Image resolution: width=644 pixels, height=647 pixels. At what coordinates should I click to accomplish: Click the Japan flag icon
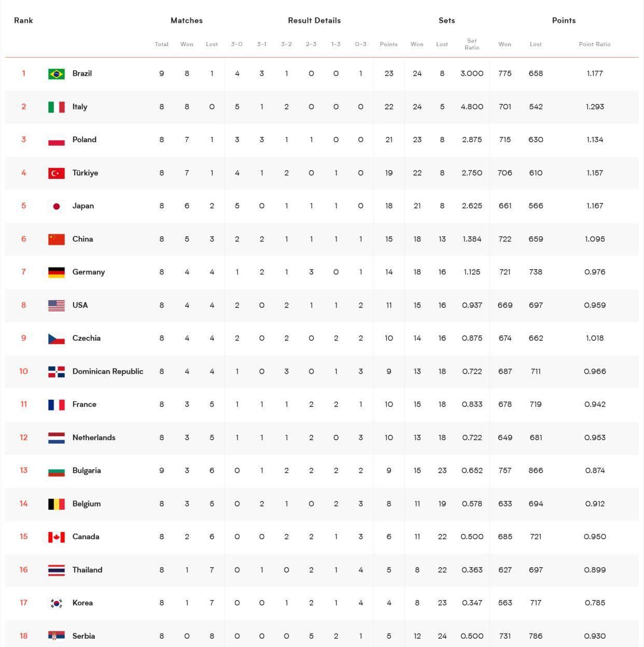57,206
